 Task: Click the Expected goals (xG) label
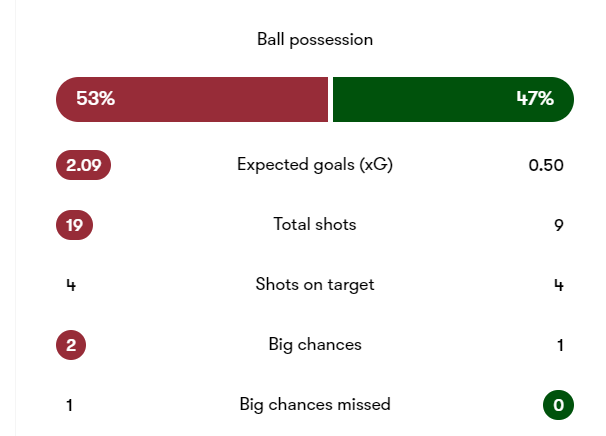pyautogui.click(x=314, y=165)
